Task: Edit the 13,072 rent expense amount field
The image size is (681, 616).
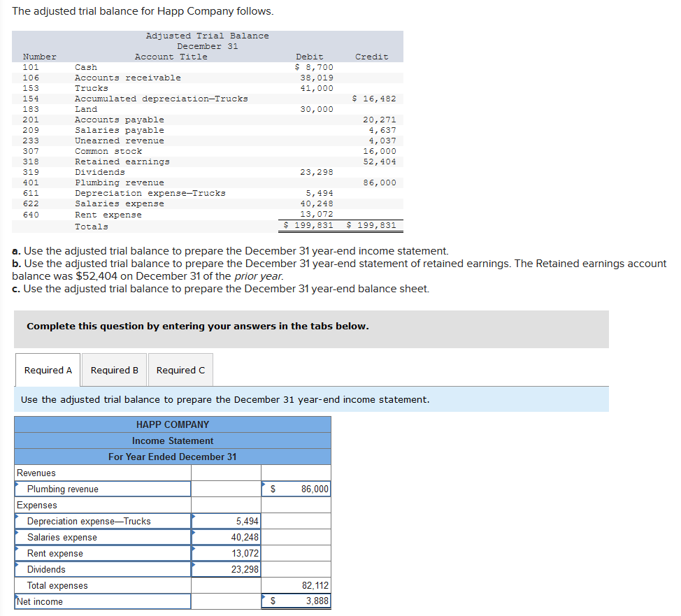Action: pos(226,553)
